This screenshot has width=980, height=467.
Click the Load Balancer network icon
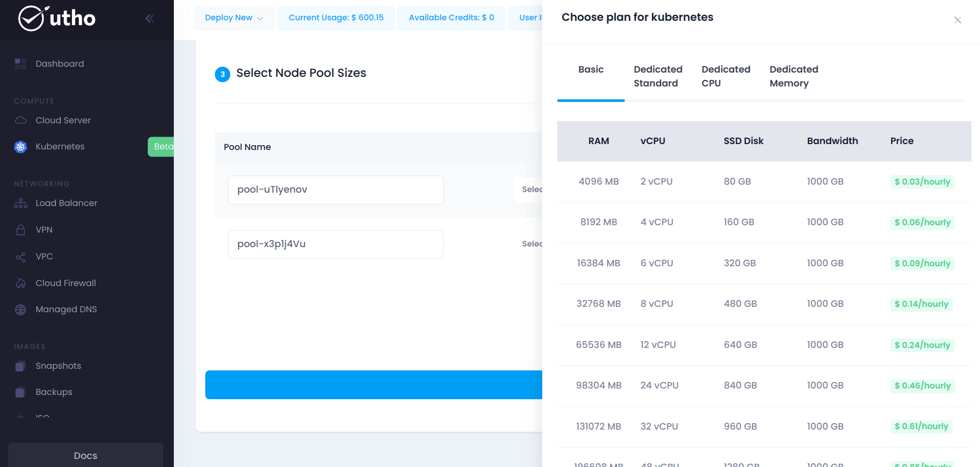pos(21,203)
